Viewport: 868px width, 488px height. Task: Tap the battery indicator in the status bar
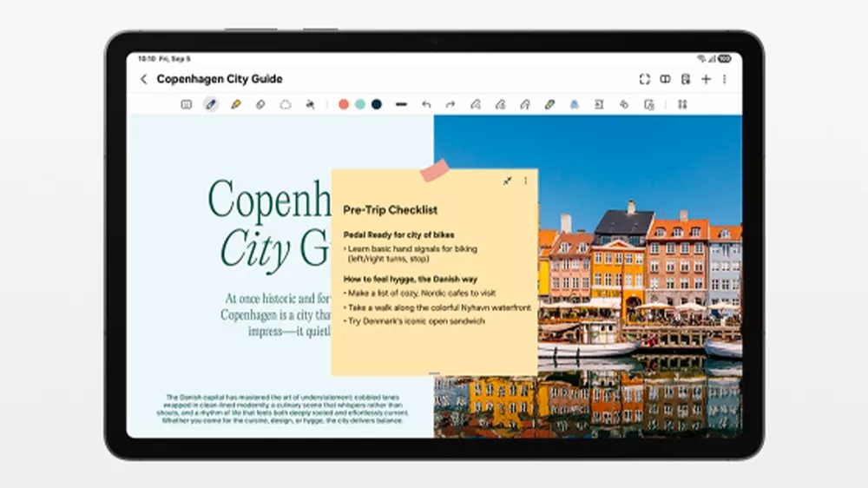[x=725, y=59]
